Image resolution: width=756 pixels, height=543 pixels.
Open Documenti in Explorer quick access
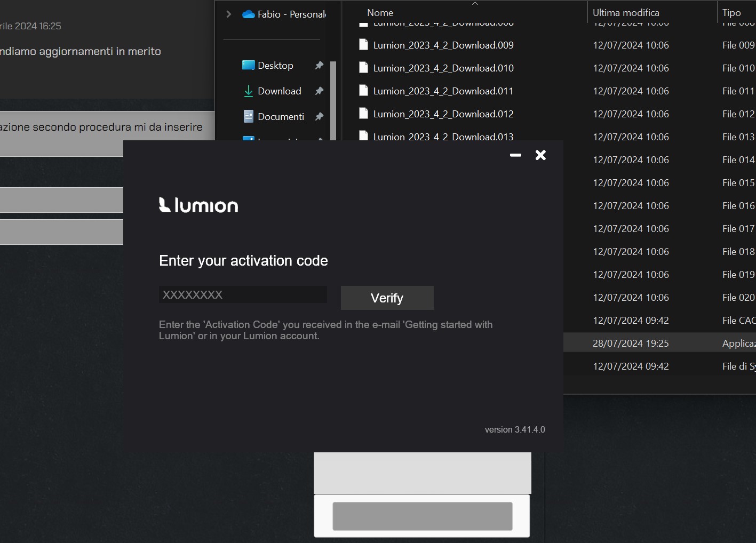coord(281,117)
